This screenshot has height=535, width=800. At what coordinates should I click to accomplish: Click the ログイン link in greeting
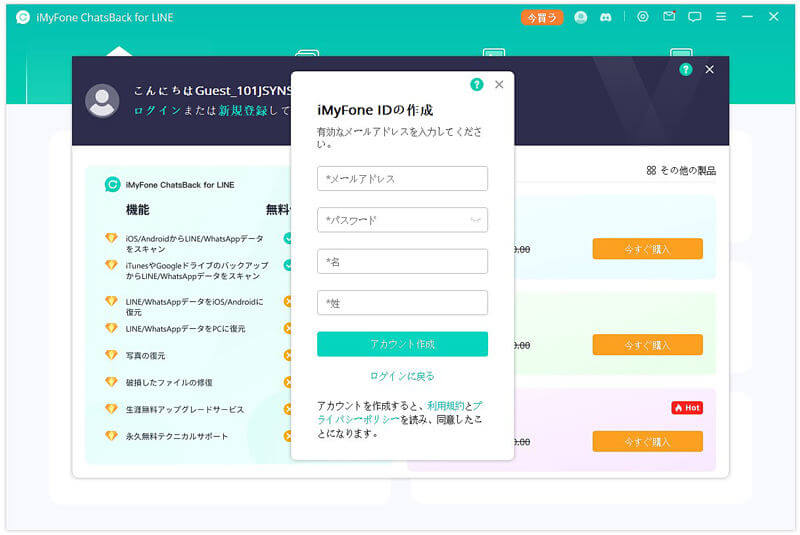[158, 111]
